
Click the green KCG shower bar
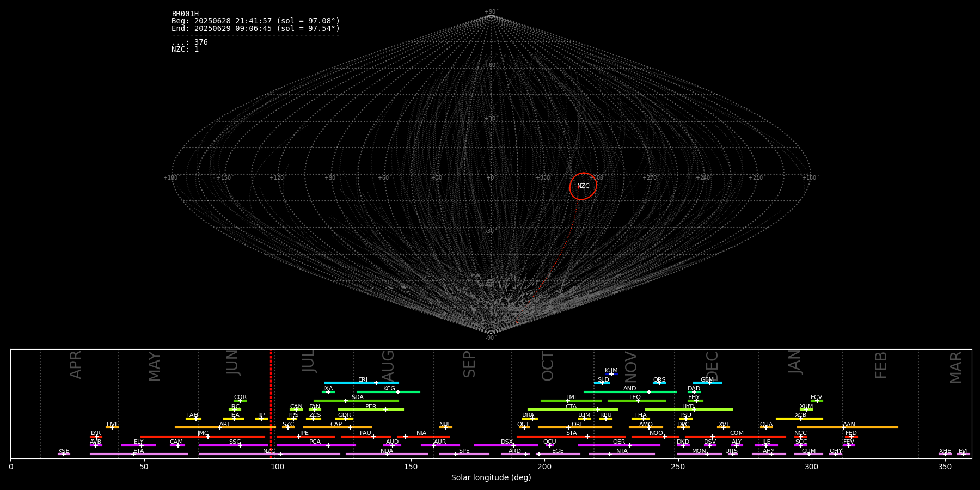point(388,392)
